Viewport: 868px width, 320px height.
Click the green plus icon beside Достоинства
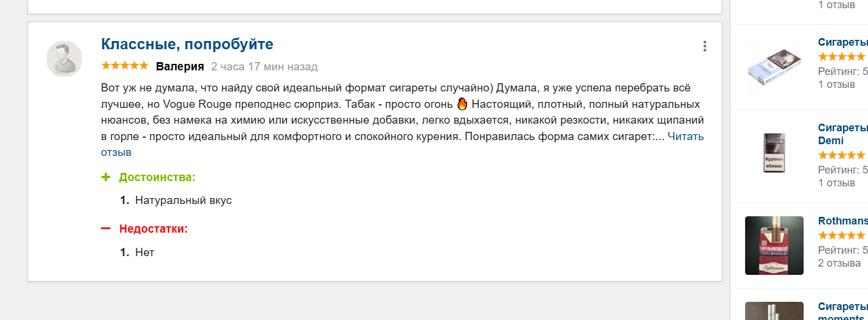point(106,177)
